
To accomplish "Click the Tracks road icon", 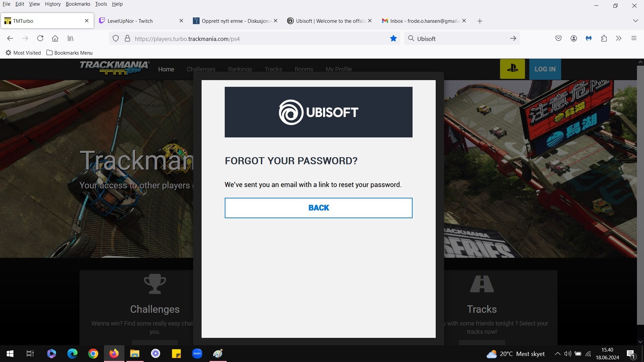I will (482, 284).
